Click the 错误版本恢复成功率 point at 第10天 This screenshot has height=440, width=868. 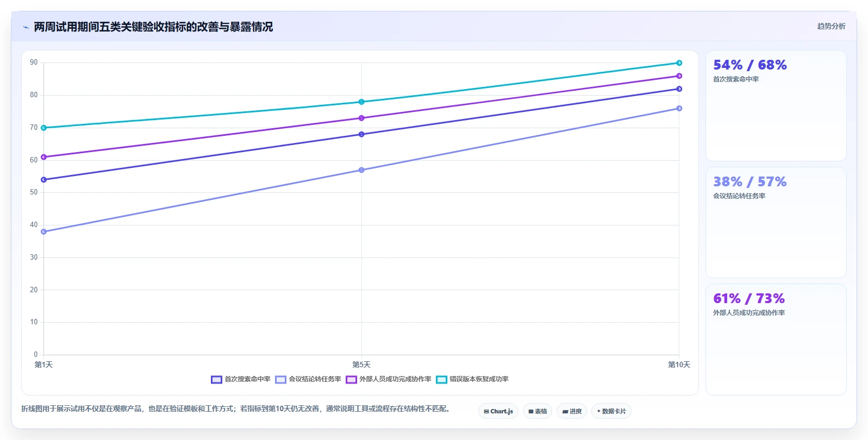point(679,63)
